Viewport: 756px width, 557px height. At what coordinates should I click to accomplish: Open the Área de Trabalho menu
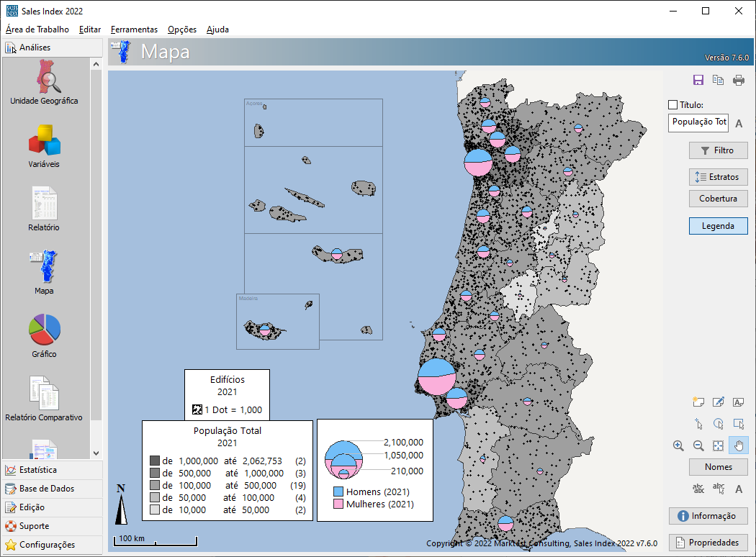37,30
